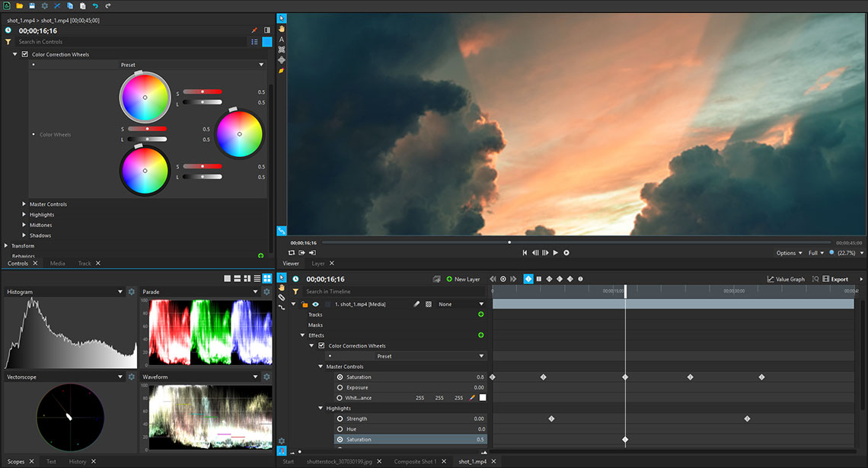
Task: Expand Midtones in Controls panel
Action: point(24,225)
